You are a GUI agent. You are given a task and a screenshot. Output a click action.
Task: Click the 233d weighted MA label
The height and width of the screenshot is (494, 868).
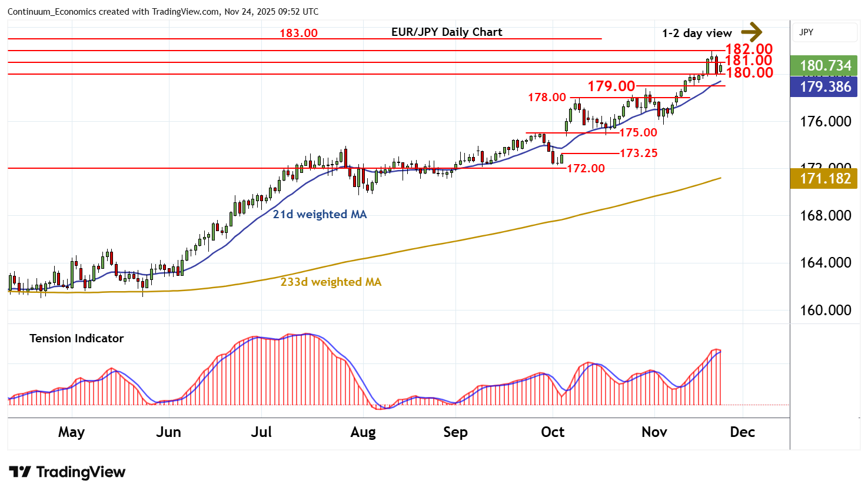[331, 282]
